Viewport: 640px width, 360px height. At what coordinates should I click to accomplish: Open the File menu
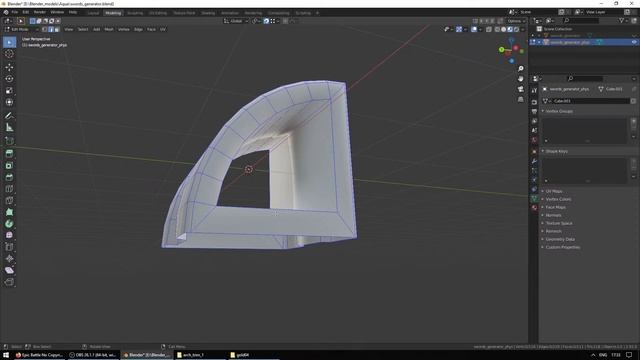point(15,12)
